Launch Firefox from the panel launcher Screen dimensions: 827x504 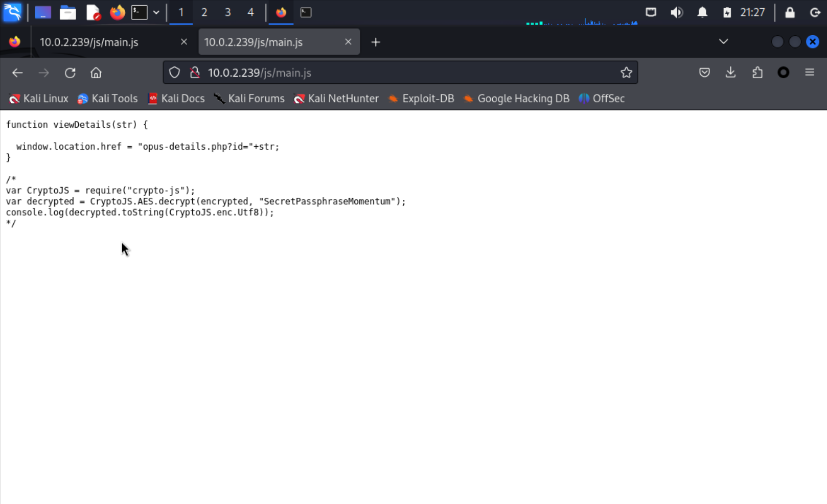[117, 12]
